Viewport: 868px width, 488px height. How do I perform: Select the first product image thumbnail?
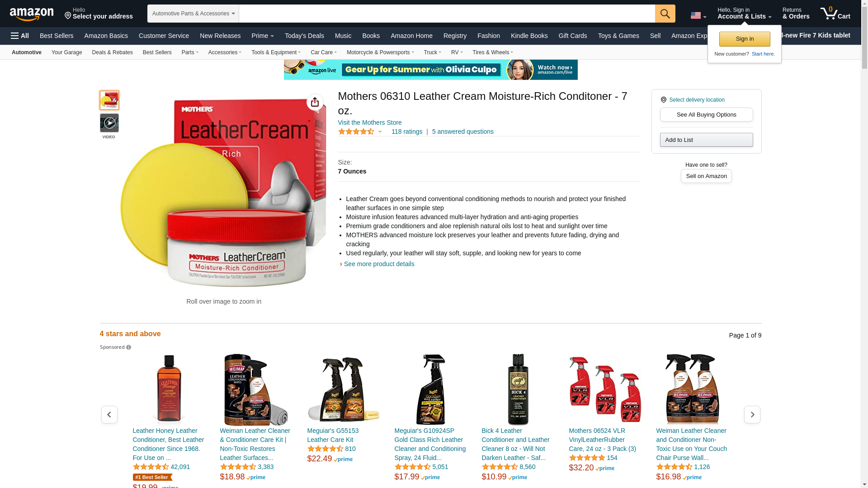109,100
